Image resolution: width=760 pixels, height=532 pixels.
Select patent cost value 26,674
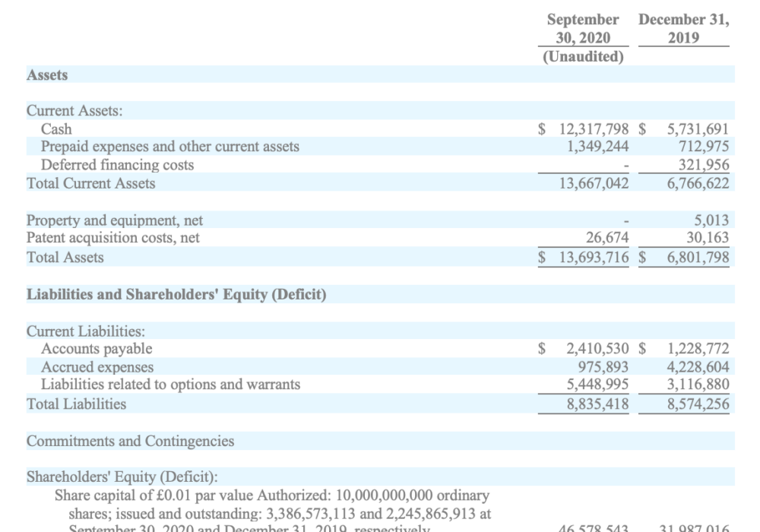pyautogui.click(x=606, y=238)
